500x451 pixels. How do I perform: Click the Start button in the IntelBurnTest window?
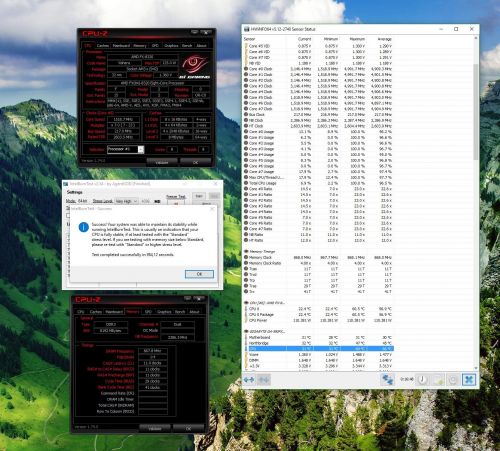pyautogui.click(x=199, y=196)
